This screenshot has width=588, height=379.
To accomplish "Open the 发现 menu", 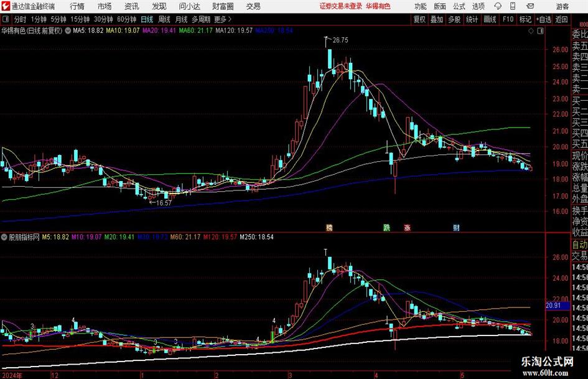I will pyautogui.click(x=159, y=6).
